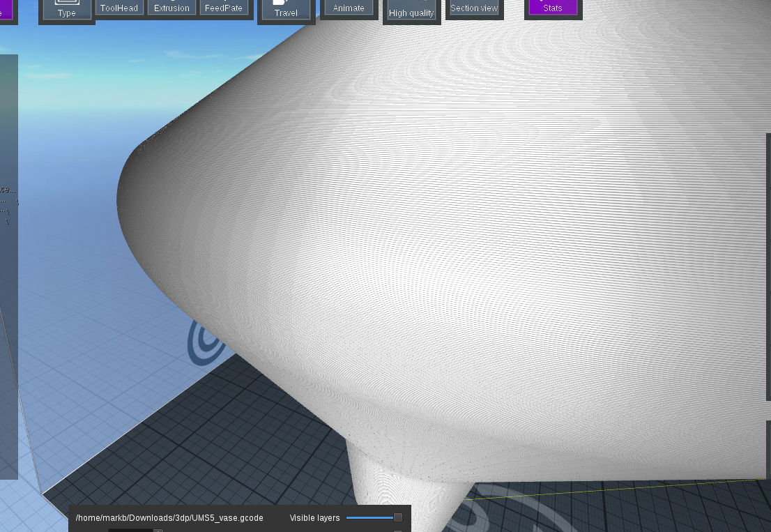Open the dropdown below the file path

tap(135, 530)
